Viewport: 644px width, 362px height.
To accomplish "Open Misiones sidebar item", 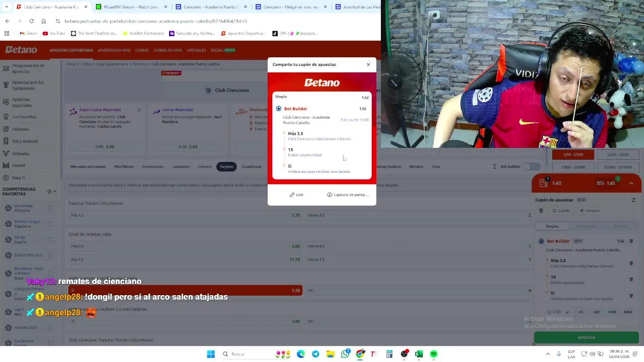I will pyautogui.click(x=20, y=129).
